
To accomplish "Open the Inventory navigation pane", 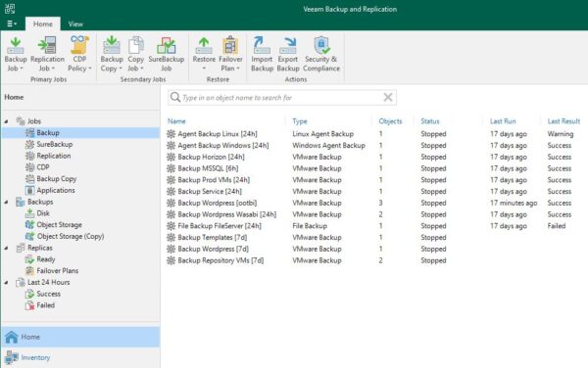I will click(80, 357).
